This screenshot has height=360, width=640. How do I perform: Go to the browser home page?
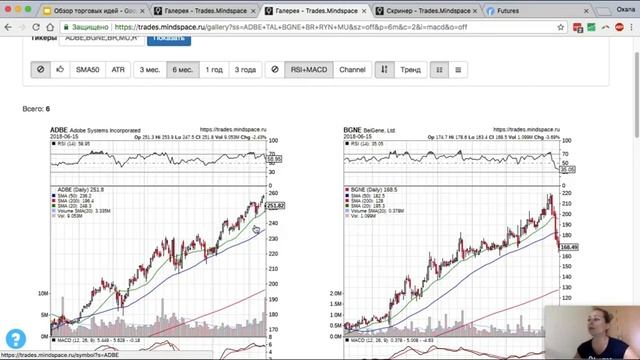click(x=50, y=27)
